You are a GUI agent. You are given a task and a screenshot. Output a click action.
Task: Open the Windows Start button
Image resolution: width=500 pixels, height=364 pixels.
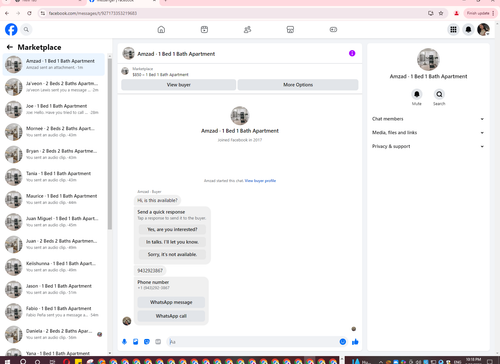7,362
